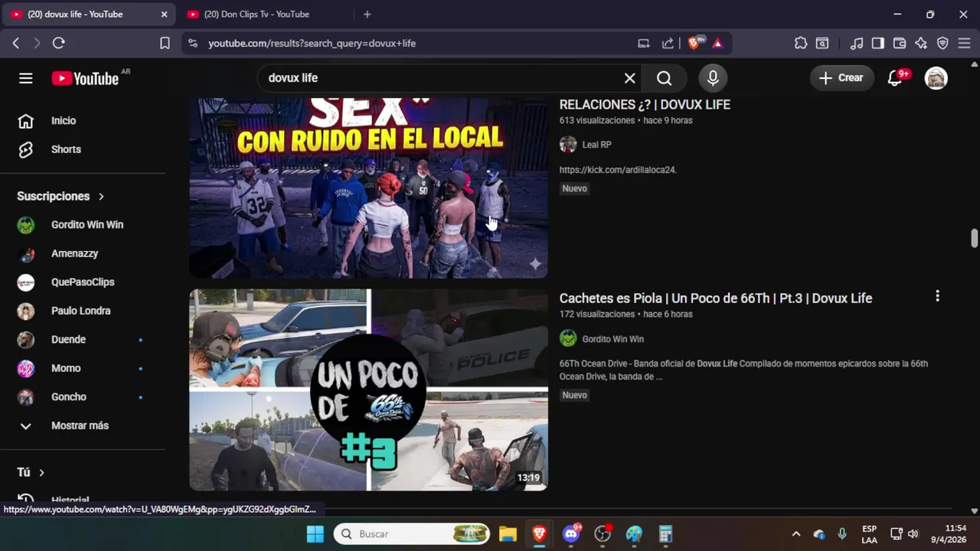Open QuePasoClips subscription channel

[x=83, y=282]
